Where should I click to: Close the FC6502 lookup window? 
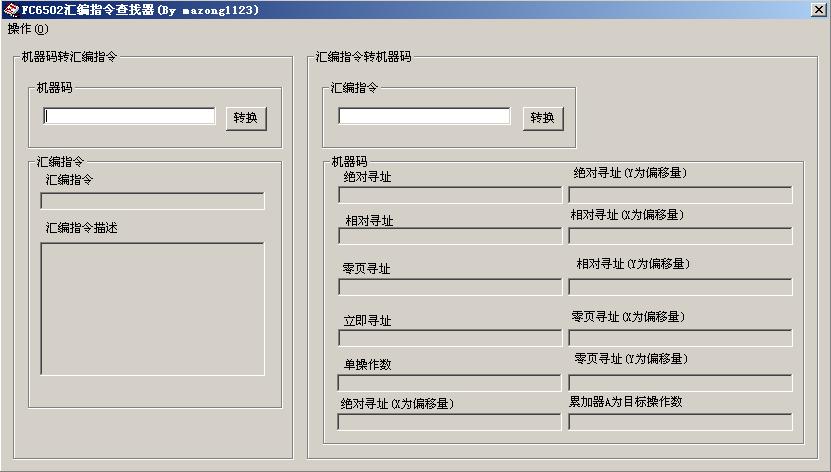(818, 10)
